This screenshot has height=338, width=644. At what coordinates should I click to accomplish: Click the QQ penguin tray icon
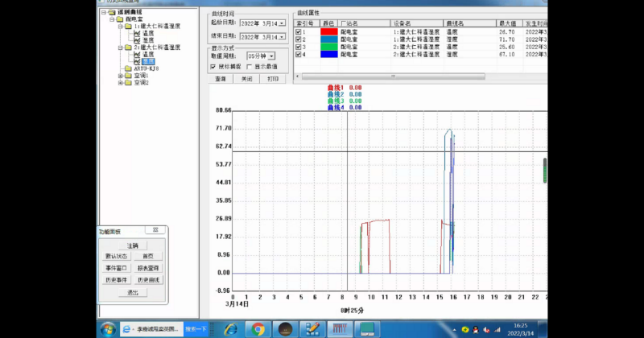tap(476, 330)
